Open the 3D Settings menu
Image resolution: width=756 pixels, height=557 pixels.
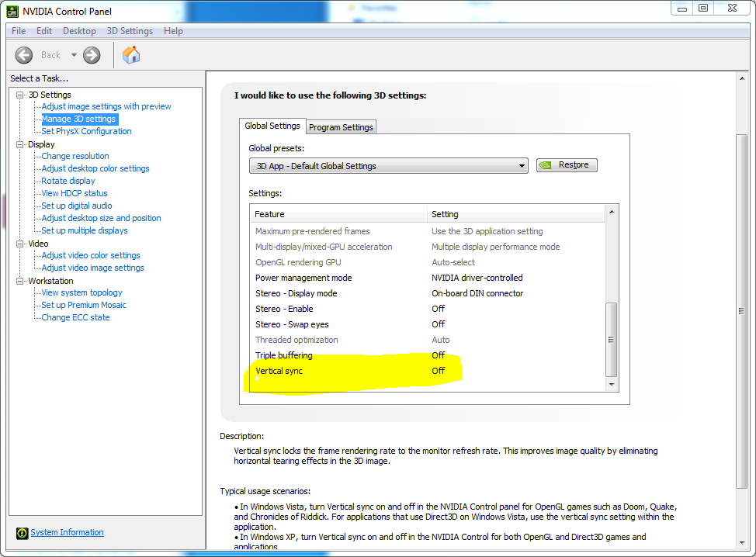(x=130, y=31)
